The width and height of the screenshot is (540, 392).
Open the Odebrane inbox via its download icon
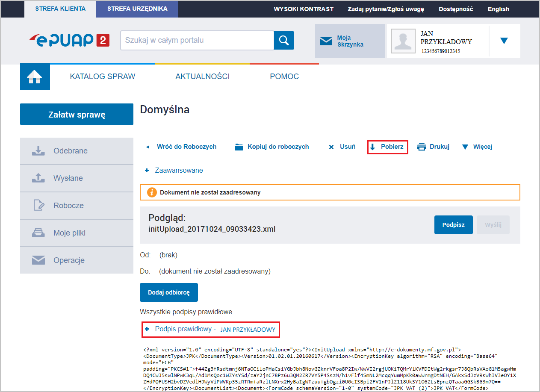click(38, 150)
